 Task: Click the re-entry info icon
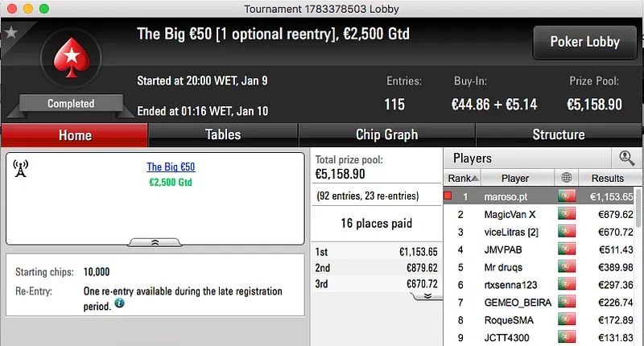[x=119, y=303]
